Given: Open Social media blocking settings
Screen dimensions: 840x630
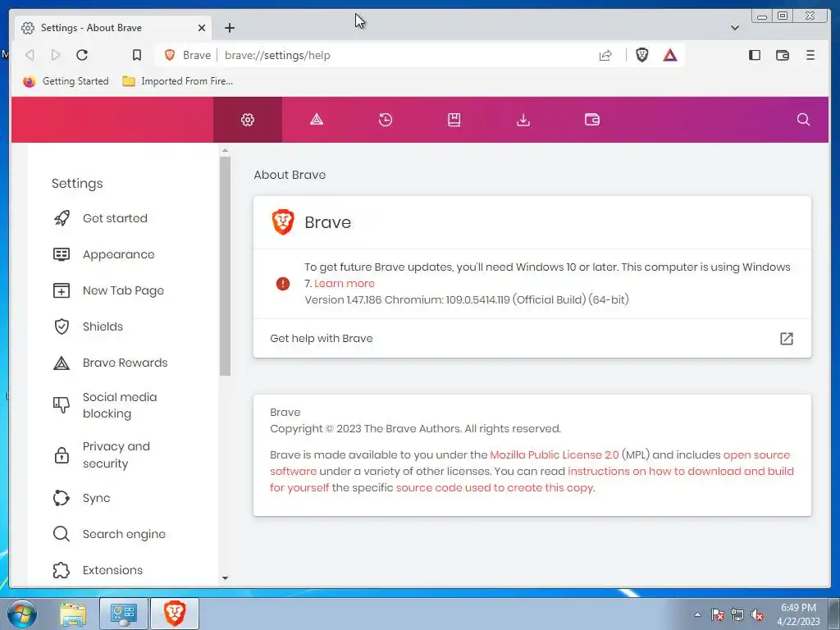Looking at the screenshot, I should (x=120, y=405).
